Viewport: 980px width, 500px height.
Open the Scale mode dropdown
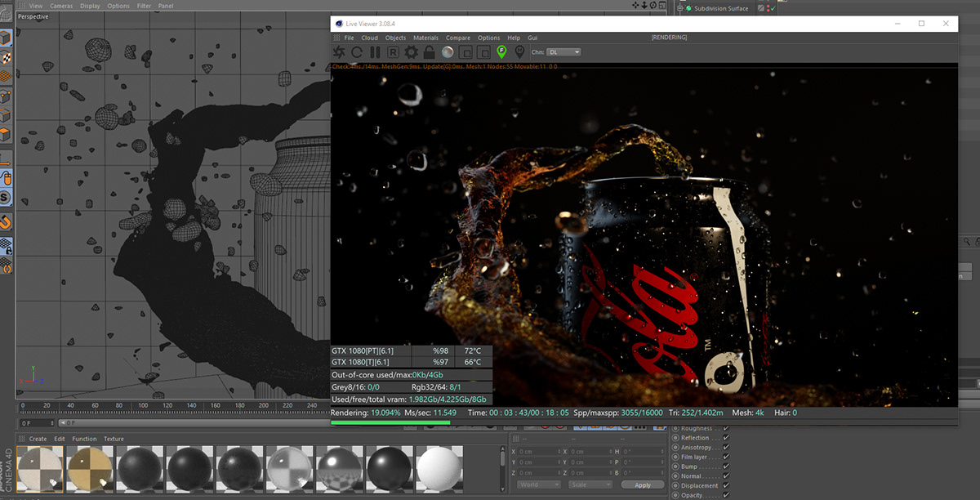tap(590, 484)
